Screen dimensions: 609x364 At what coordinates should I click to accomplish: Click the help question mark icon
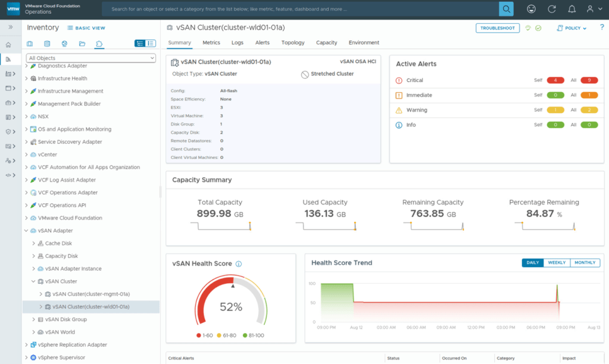(x=601, y=28)
